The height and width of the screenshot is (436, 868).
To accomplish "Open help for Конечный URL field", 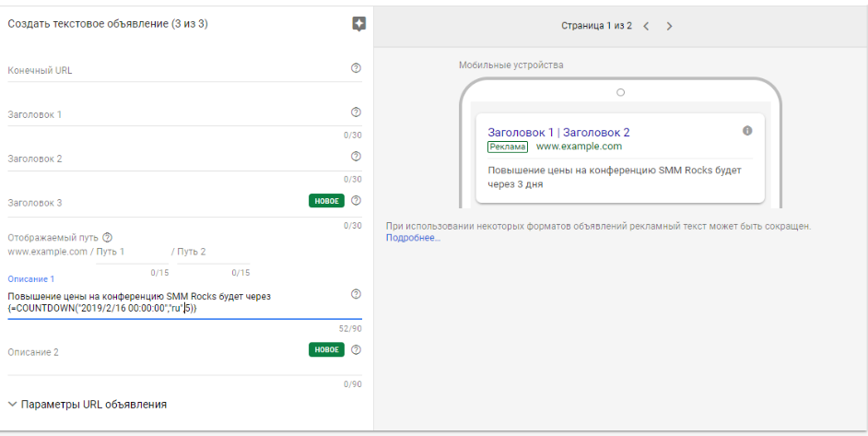I will (x=356, y=68).
